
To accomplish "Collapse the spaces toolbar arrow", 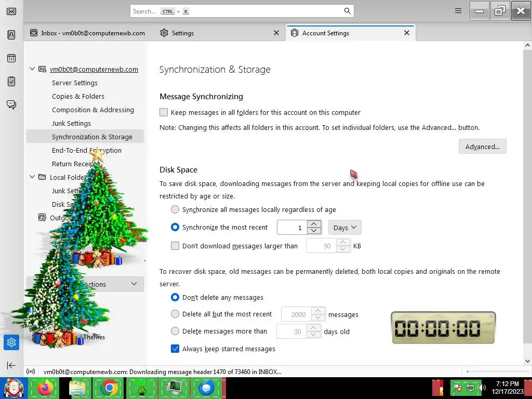I will (x=11, y=365).
